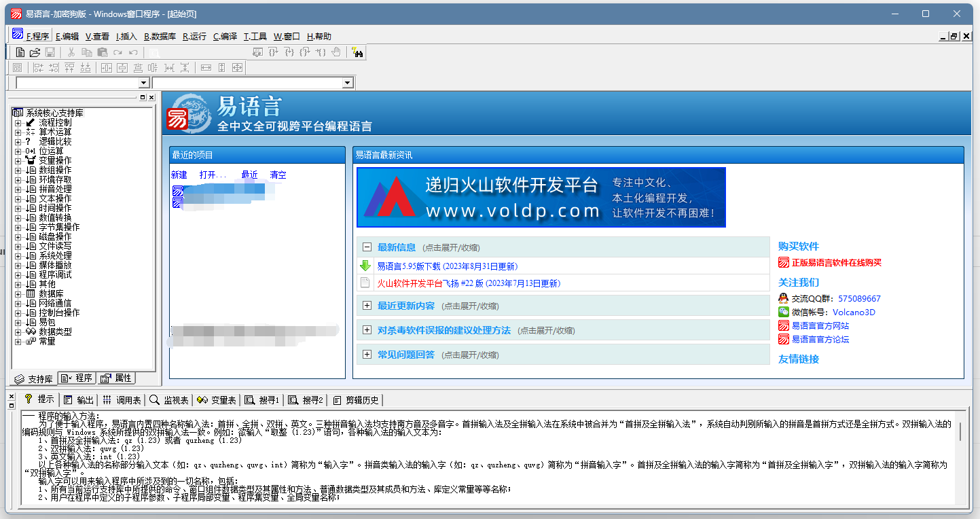Expand the 数据库 tree node
Screen dimensions: 980x519
coord(18,294)
